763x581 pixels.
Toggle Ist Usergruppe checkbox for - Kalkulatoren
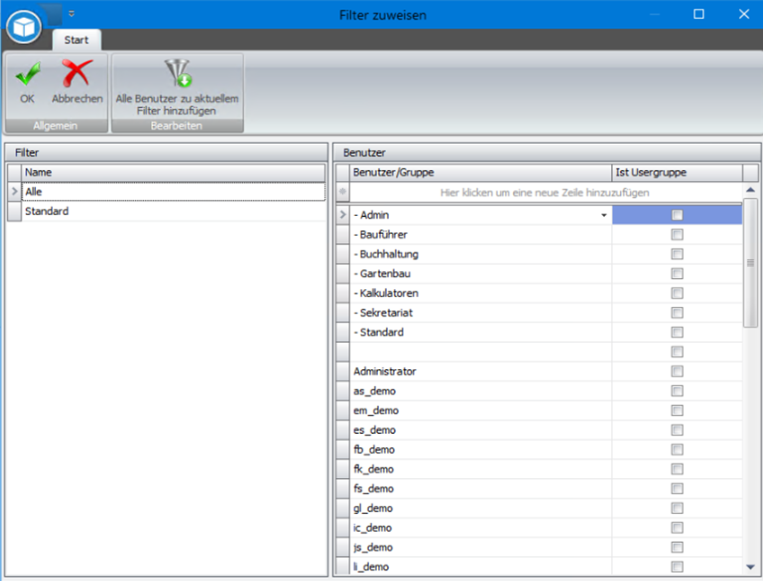(x=677, y=293)
